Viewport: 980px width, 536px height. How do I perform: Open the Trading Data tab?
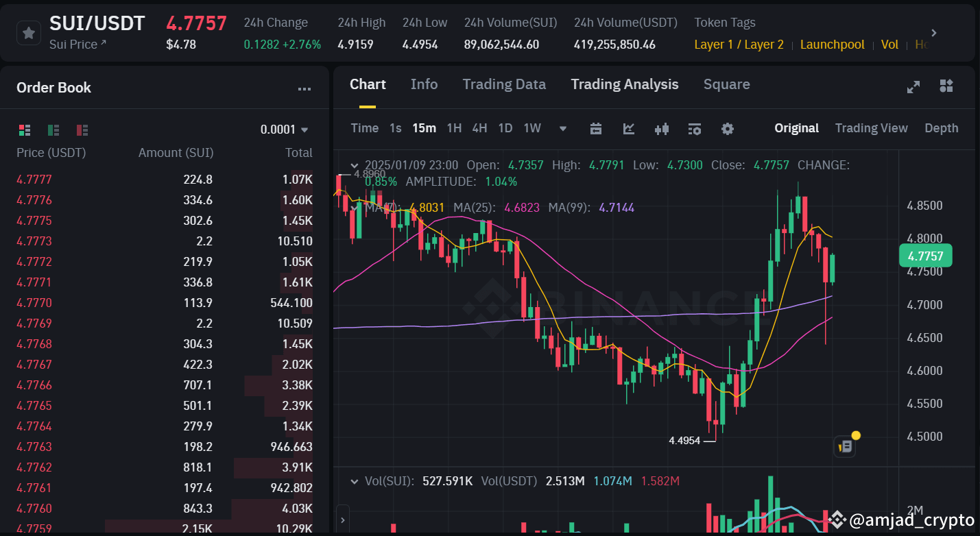click(504, 84)
